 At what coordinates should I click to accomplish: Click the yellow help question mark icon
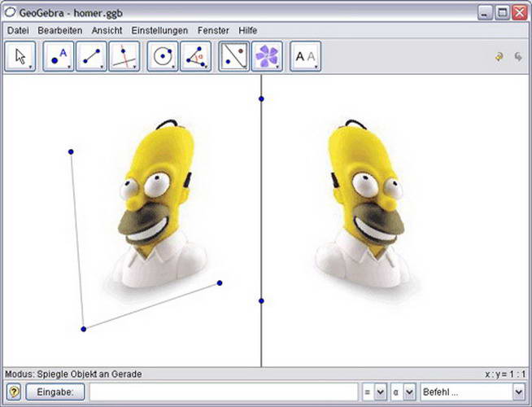point(14,392)
